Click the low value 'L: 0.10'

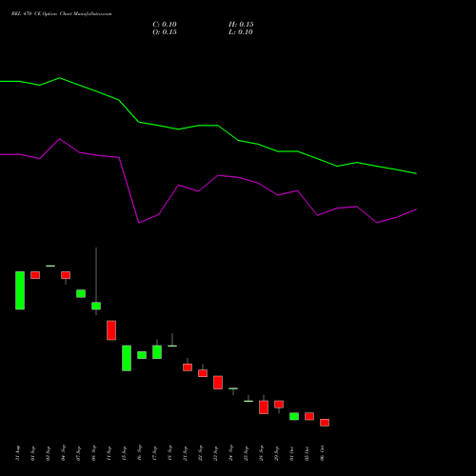pyautogui.click(x=241, y=32)
